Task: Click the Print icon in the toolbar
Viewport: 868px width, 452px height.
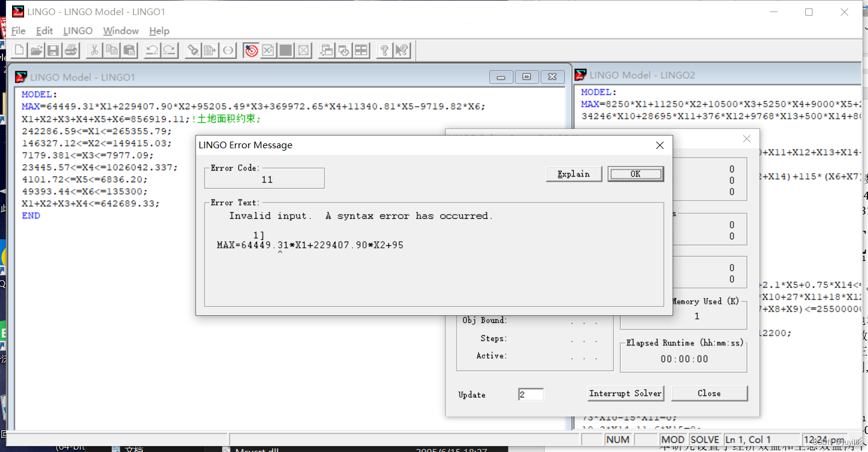Action: click(x=71, y=50)
